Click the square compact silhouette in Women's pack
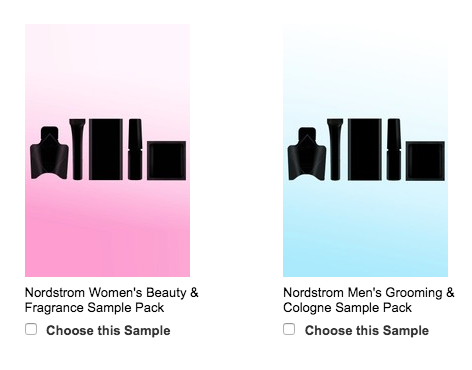 pyautogui.click(x=167, y=161)
